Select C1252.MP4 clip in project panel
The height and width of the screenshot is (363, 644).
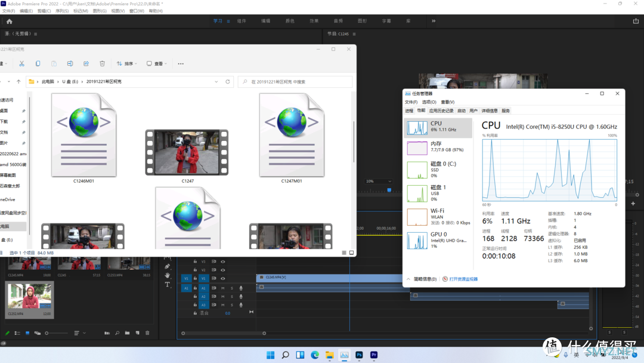pyautogui.click(x=30, y=299)
